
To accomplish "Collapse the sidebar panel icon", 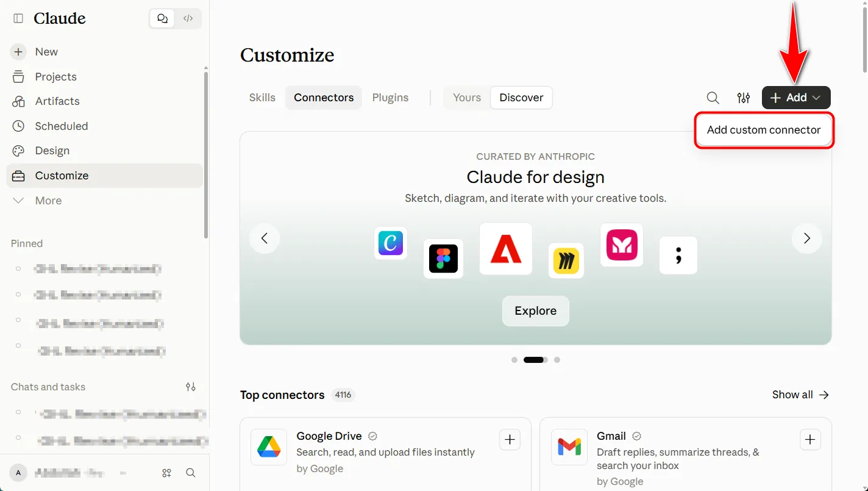I will [18, 18].
